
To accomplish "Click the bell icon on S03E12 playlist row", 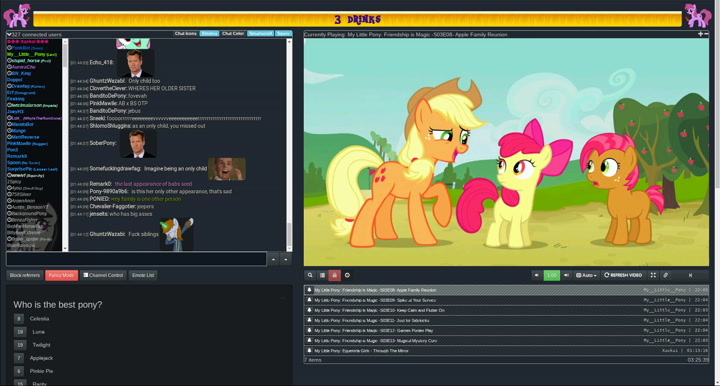I will pos(309,330).
